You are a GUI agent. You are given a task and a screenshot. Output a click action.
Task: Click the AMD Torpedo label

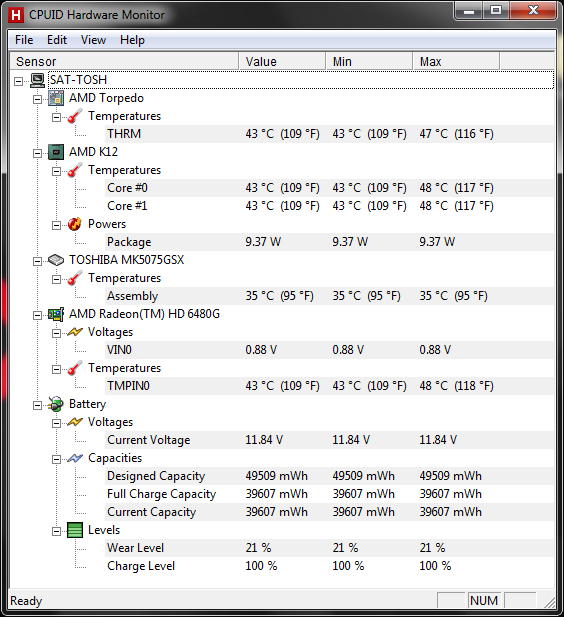(106, 98)
